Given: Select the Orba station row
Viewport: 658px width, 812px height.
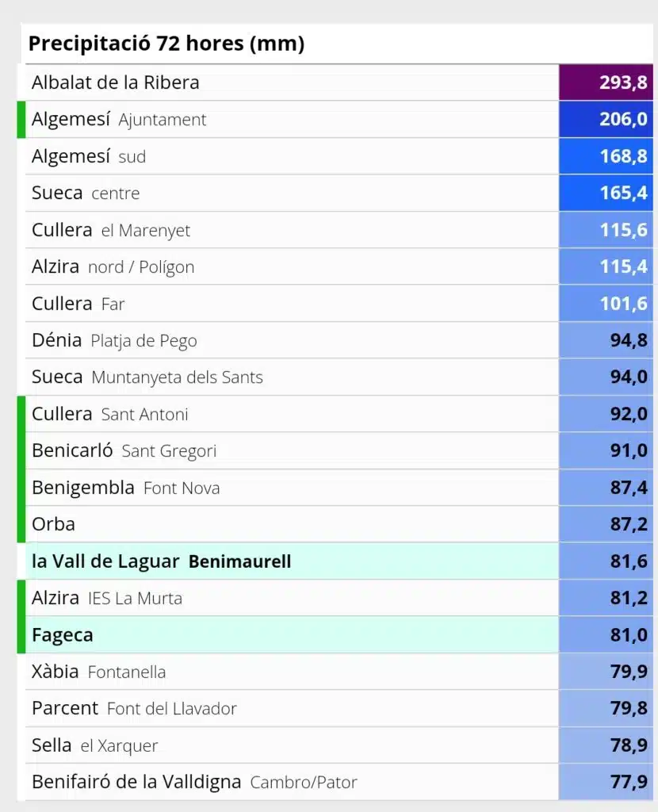Looking at the screenshot, I should 54,524.
